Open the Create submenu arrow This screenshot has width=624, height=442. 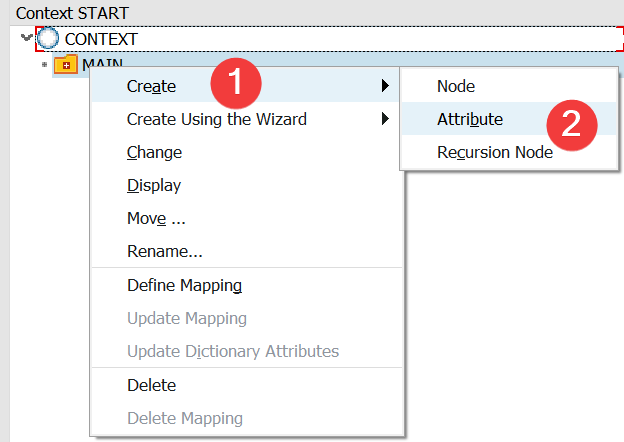(x=385, y=86)
